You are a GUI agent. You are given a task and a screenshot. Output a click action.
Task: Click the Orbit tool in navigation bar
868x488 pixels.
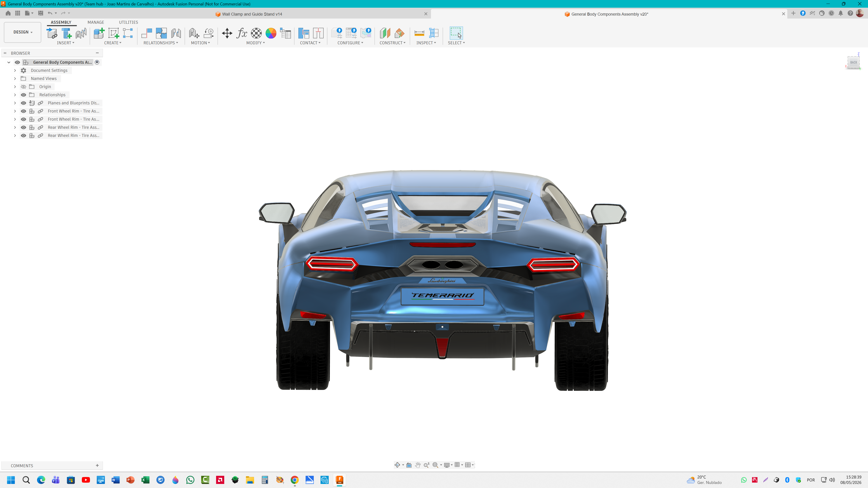(397, 465)
